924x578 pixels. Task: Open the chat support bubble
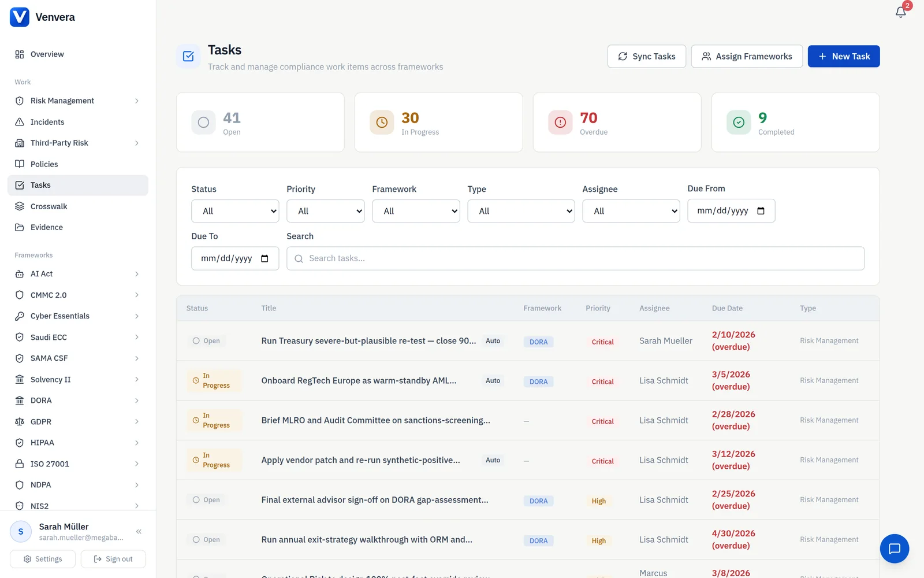pos(895,549)
